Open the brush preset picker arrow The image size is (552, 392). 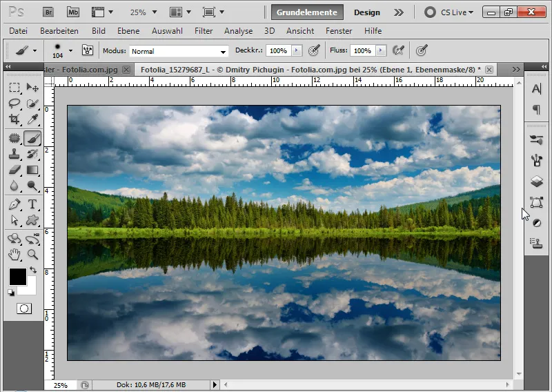(71, 50)
